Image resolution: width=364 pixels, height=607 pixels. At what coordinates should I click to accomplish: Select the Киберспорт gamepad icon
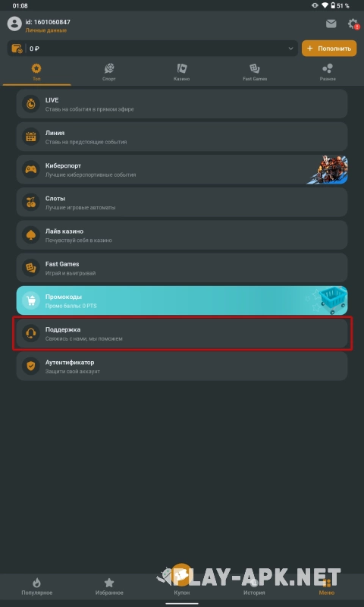coord(31,169)
